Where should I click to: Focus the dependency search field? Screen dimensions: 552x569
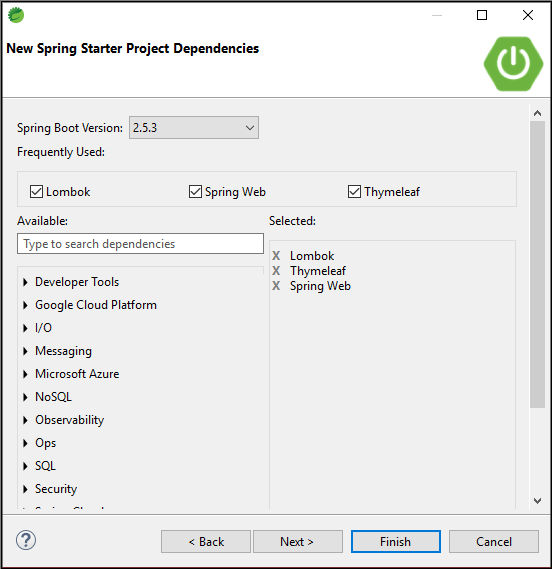pyautogui.click(x=140, y=243)
